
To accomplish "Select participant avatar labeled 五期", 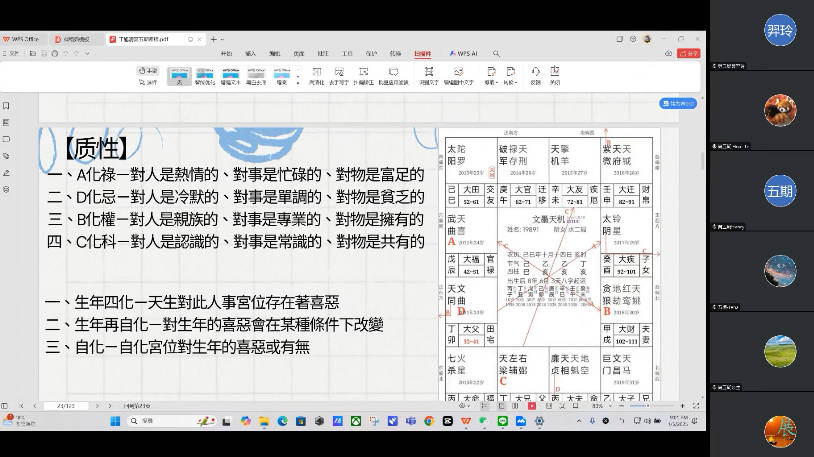I will coord(779,189).
